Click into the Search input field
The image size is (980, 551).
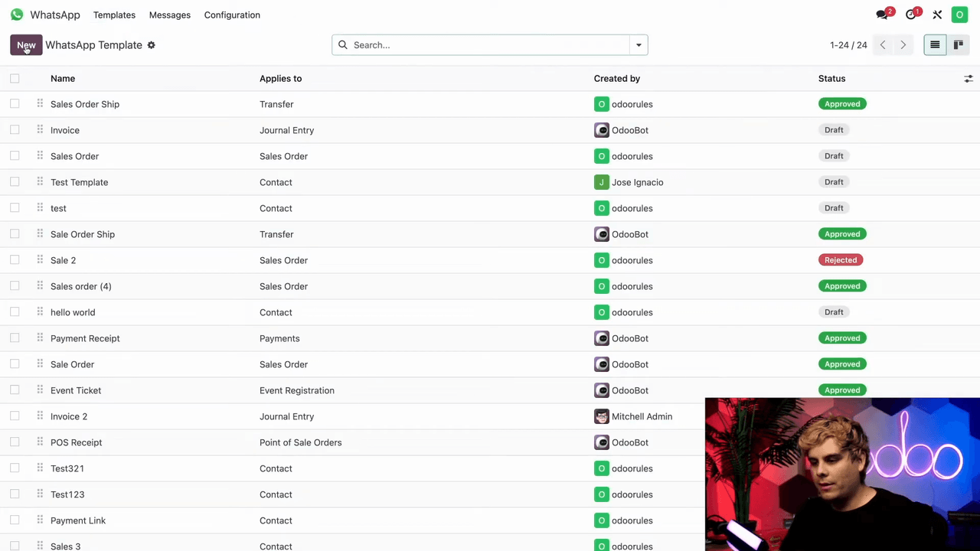pyautogui.click(x=490, y=45)
